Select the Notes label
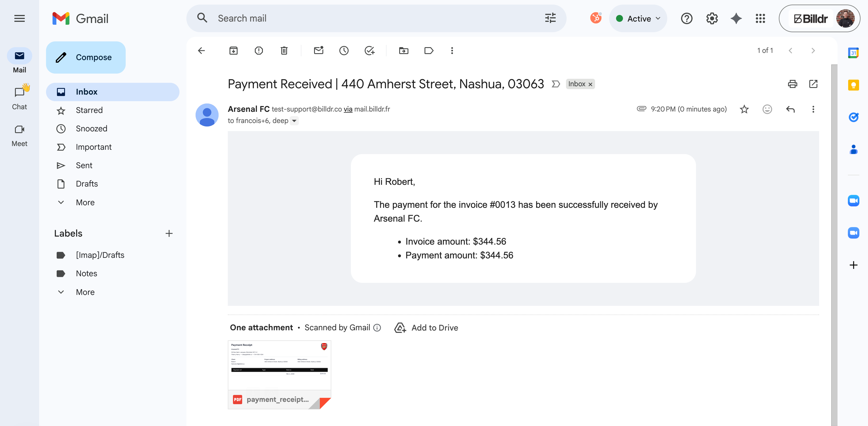The height and width of the screenshot is (426, 868). (112, 273)
